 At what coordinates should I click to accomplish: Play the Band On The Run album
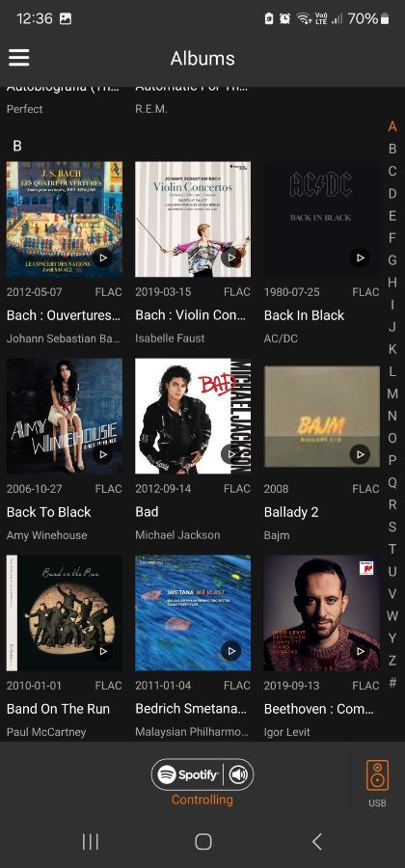click(x=102, y=651)
